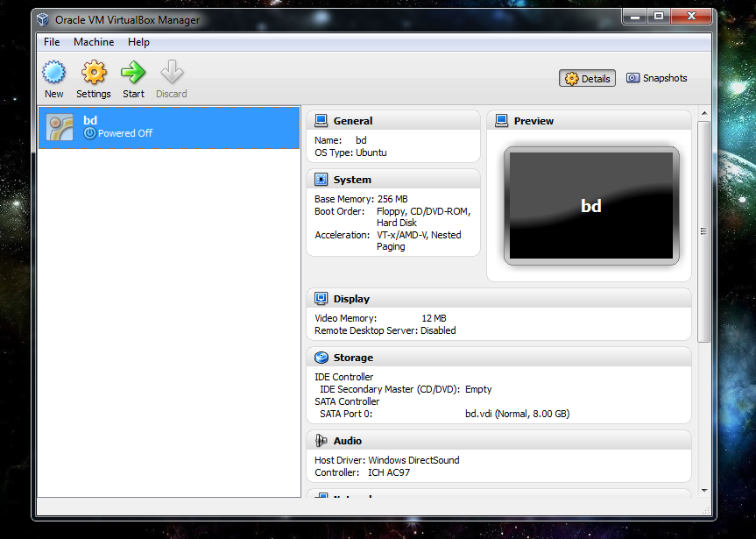Click the Audio section header

click(x=499, y=441)
